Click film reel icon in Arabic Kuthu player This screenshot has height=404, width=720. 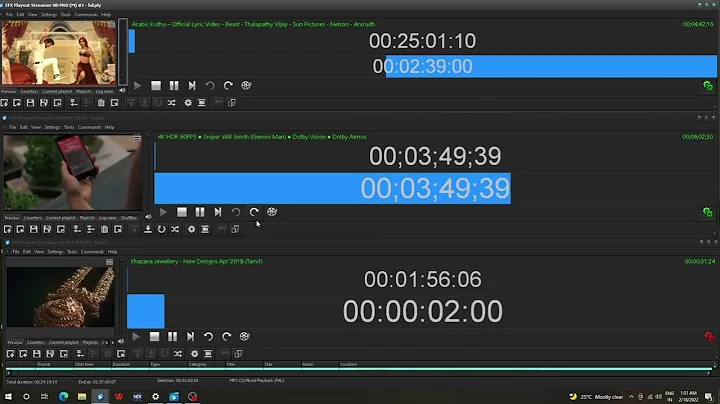click(x=246, y=85)
